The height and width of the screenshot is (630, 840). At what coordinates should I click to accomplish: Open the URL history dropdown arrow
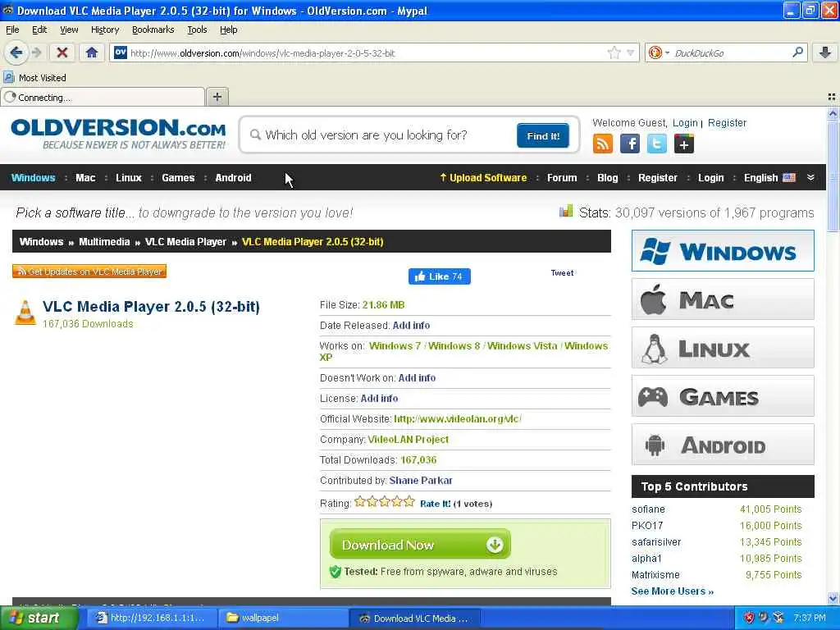tap(631, 52)
